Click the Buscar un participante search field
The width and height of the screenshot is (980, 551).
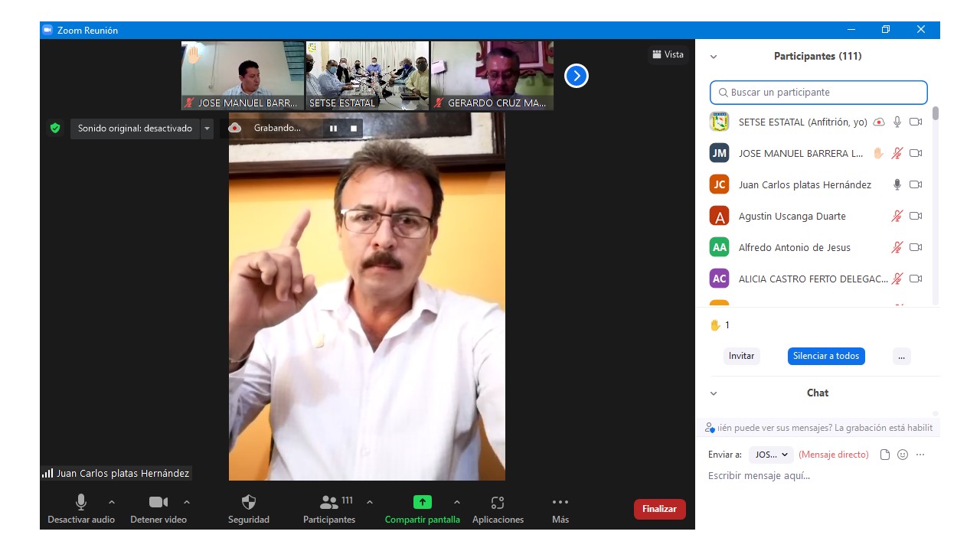818,93
